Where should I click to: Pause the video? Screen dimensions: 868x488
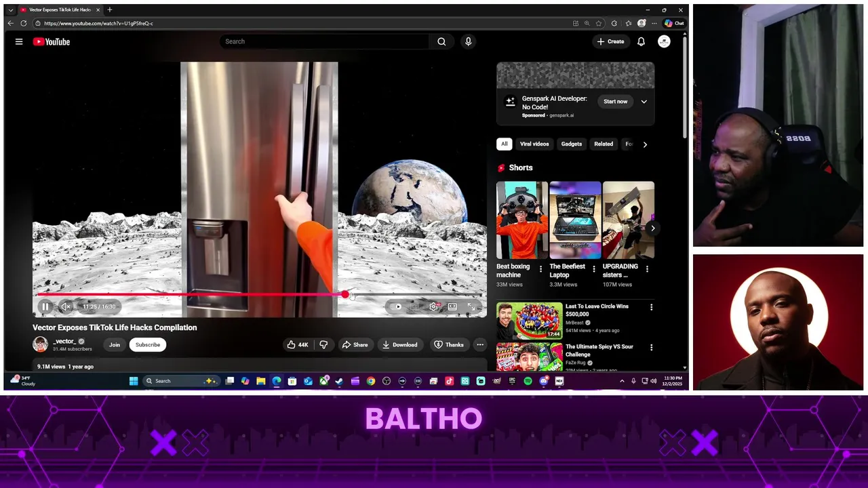[x=45, y=306]
